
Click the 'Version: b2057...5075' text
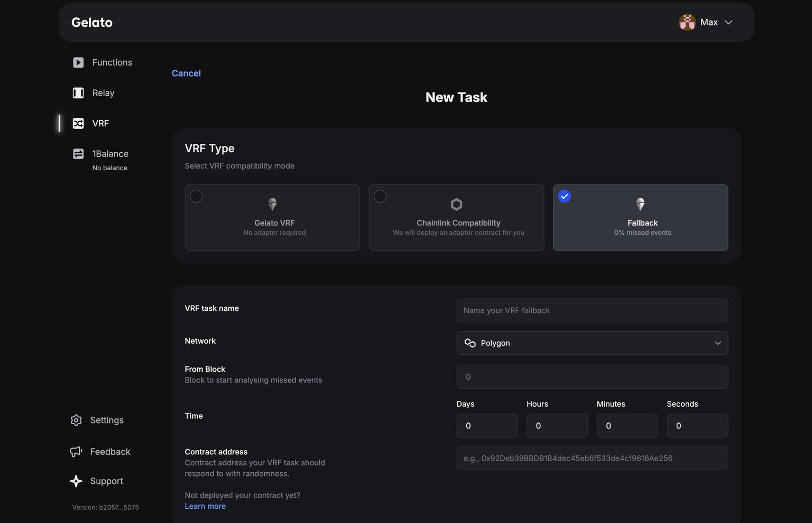[x=106, y=507]
